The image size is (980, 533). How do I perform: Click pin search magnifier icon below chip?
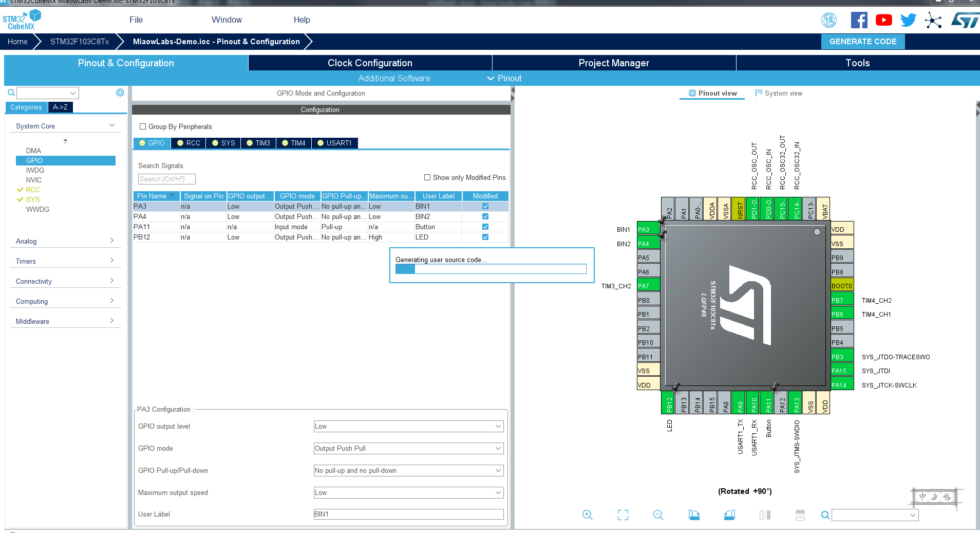pyautogui.click(x=825, y=514)
